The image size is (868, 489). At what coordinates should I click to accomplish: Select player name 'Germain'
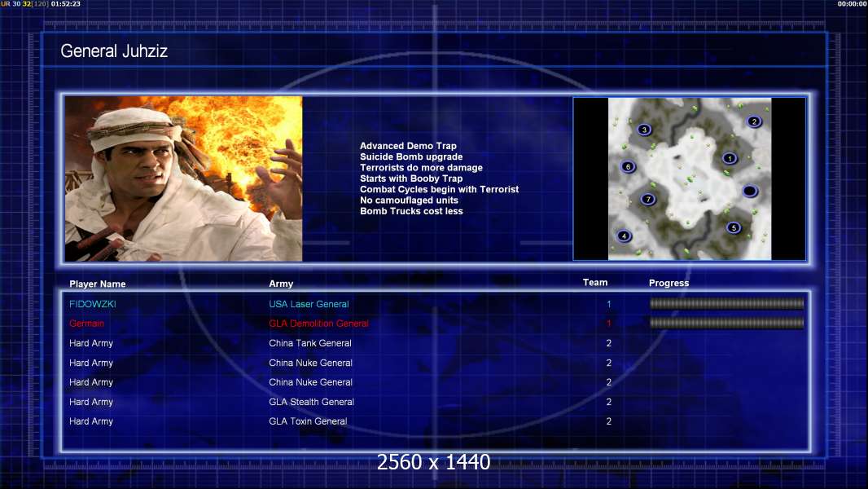[86, 324]
